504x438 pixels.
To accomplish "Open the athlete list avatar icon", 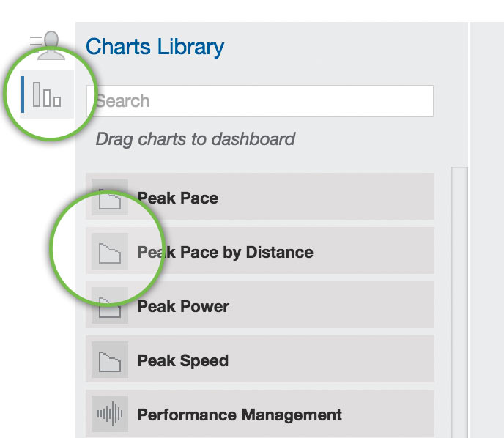I will tap(51, 45).
